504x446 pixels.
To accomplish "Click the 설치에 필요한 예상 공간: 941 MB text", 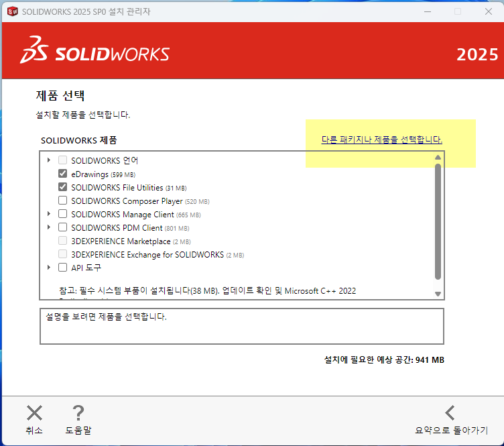I will [x=384, y=360].
